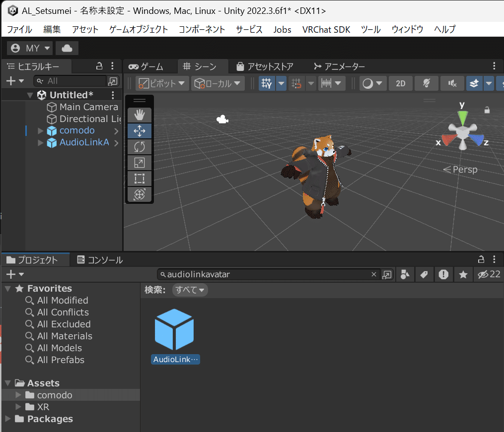The width and height of the screenshot is (504, 432).
Task: Toggle scene audio mute
Action: [452, 83]
